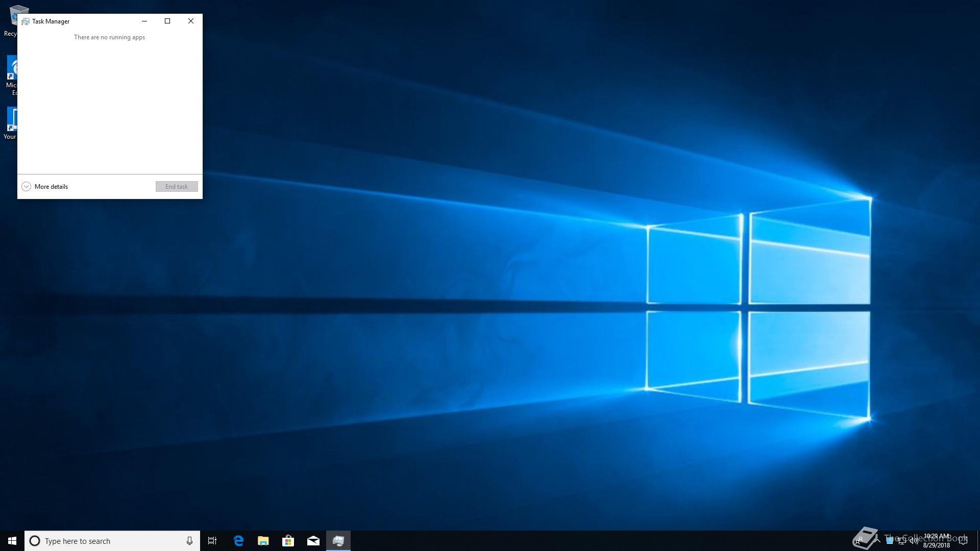Click the Task Manager title bar icon
The image size is (980, 551).
pyautogui.click(x=26, y=21)
